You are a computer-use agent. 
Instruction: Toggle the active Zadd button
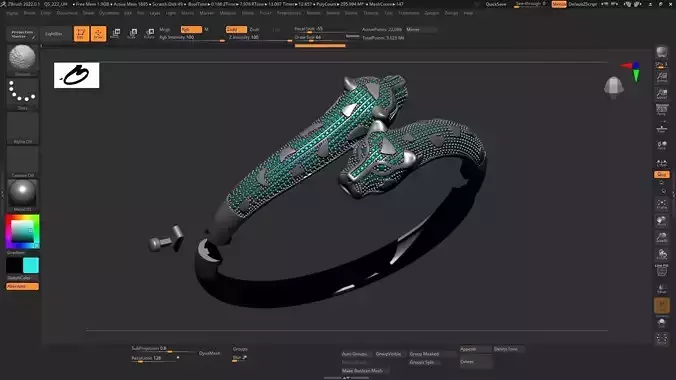(x=236, y=29)
